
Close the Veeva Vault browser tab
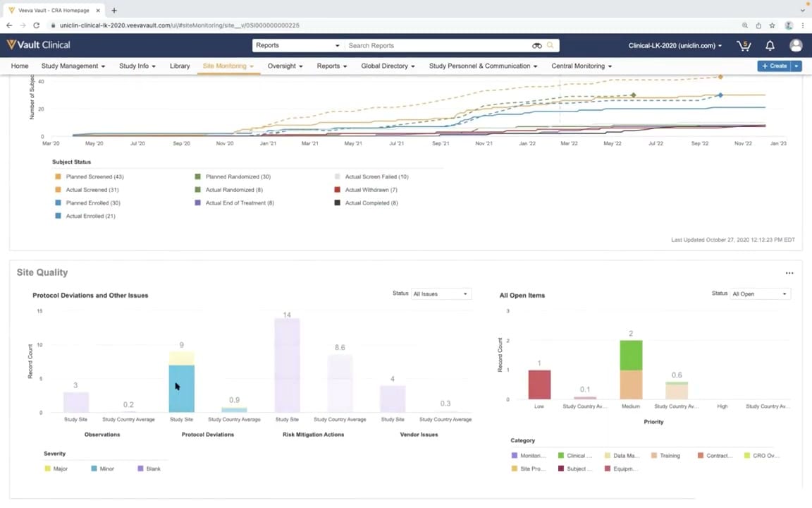[x=98, y=11]
